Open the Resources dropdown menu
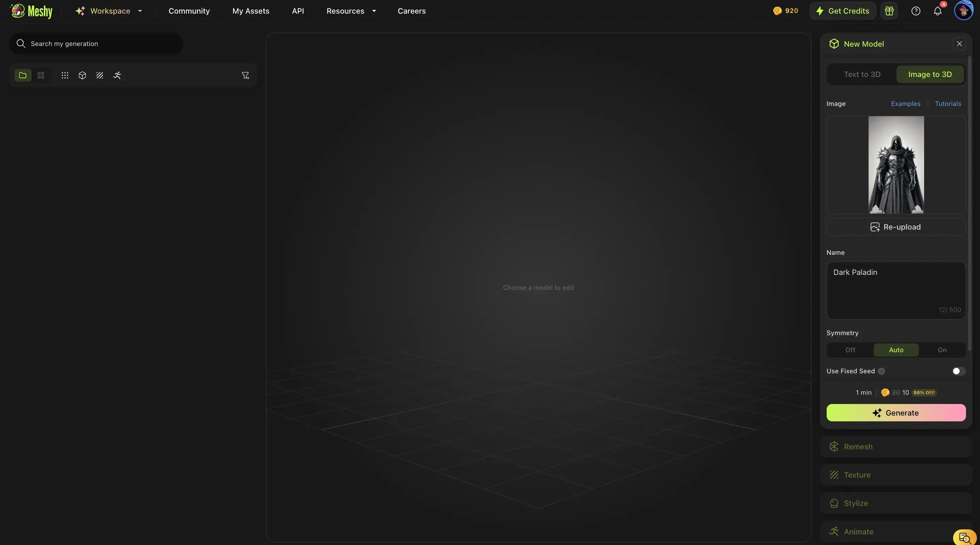Screen dimensions: 980x545 351,11
